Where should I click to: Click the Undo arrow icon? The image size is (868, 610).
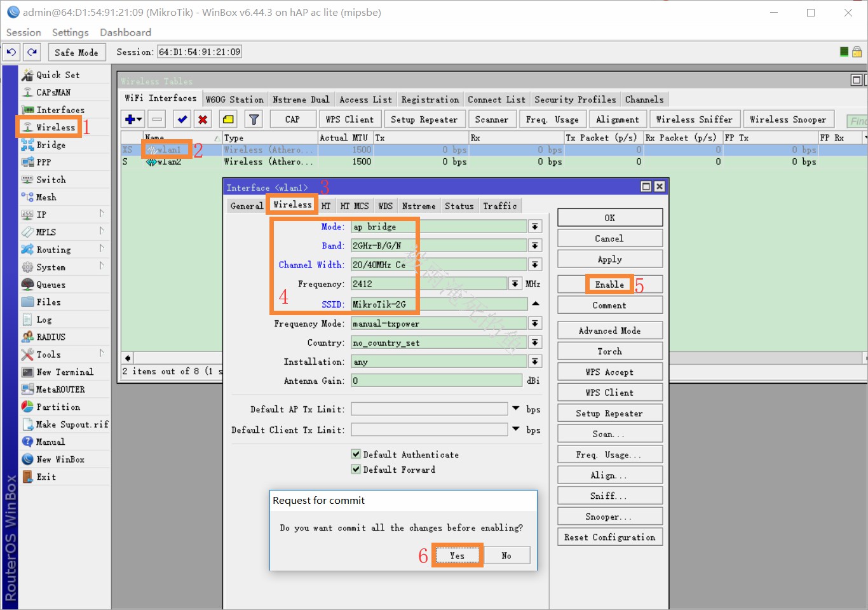[11, 52]
